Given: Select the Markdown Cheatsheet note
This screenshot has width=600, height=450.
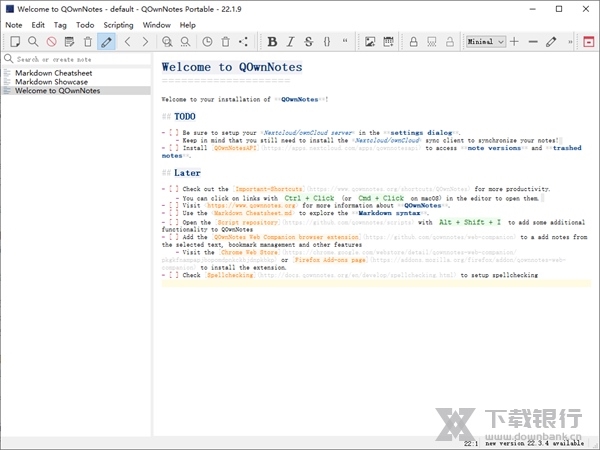Looking at the screenshot, I should coord(54,73).
